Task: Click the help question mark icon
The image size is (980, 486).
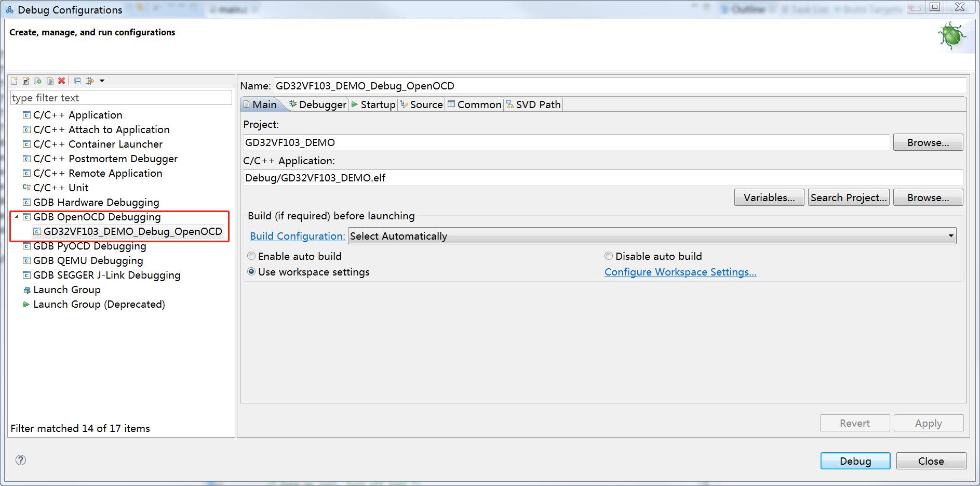Action: pyautogui.click(x=21, y=460)
